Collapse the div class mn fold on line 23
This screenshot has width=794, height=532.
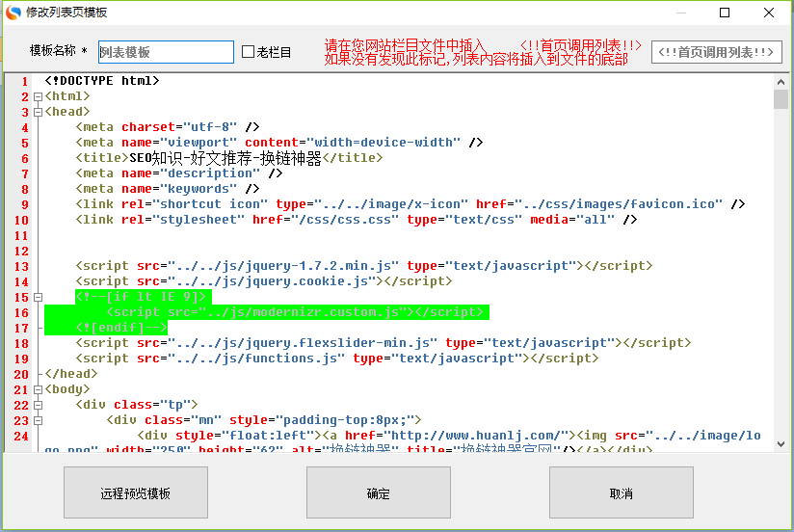coord(38,420)
